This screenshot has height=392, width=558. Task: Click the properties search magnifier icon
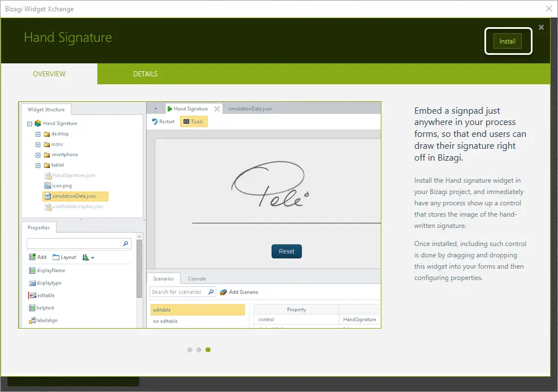(x=125, y=244)
